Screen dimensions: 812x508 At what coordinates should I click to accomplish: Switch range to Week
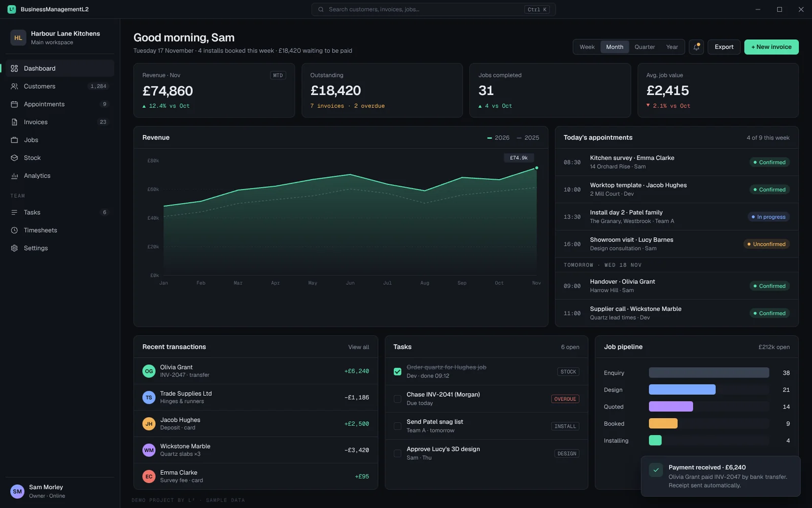[x=587, y=47]
